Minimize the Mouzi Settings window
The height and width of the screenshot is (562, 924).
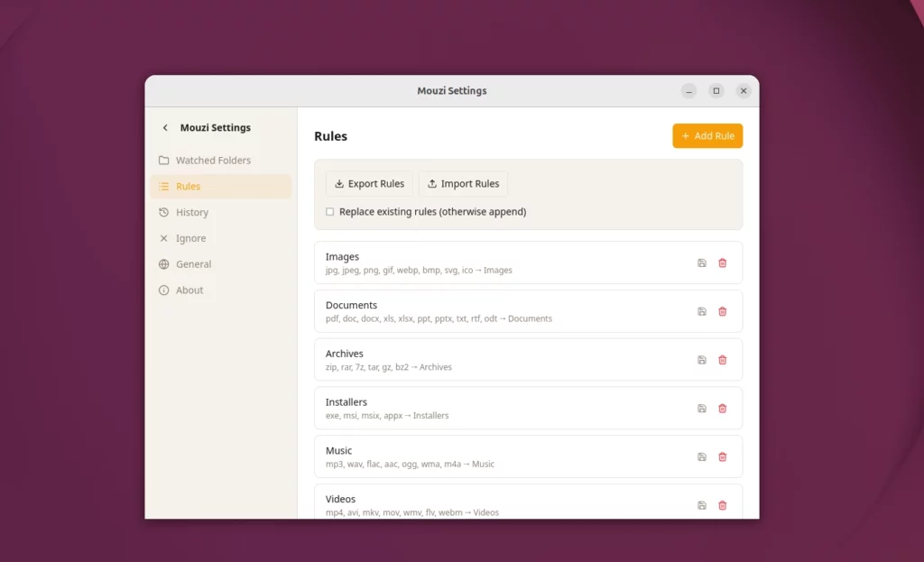688,91
